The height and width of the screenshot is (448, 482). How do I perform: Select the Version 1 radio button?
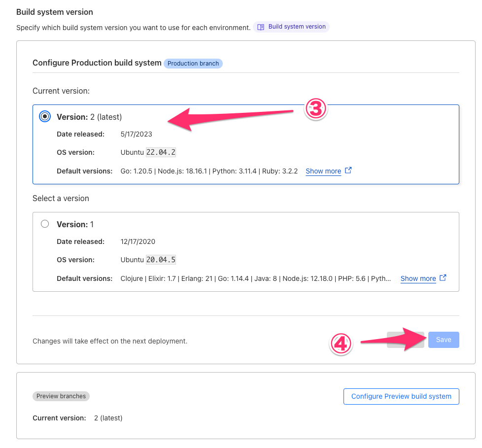coord(45,224)
